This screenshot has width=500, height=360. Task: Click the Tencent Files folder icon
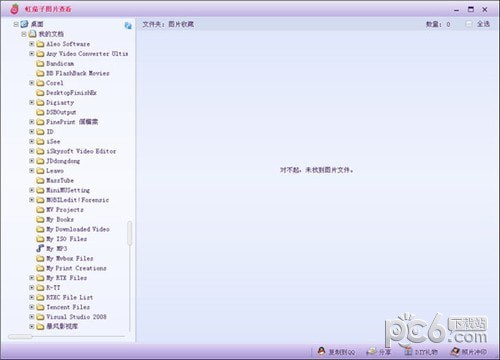tap(40, 307)
